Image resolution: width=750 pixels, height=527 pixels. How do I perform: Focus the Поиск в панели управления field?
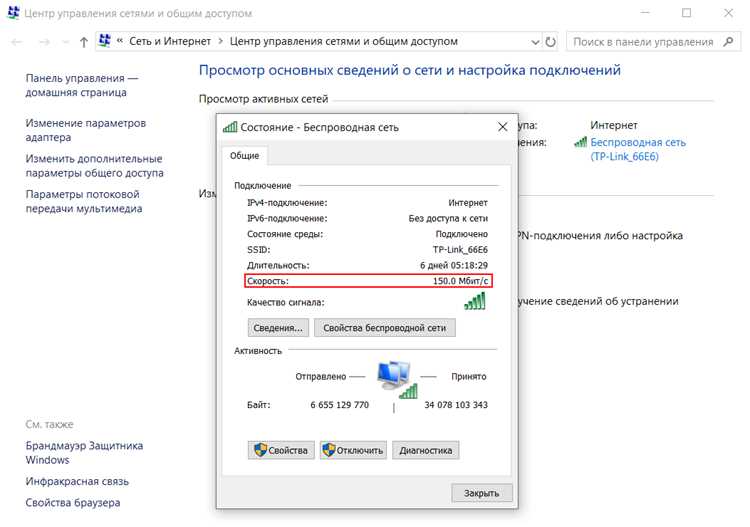[x=643, y=42]
